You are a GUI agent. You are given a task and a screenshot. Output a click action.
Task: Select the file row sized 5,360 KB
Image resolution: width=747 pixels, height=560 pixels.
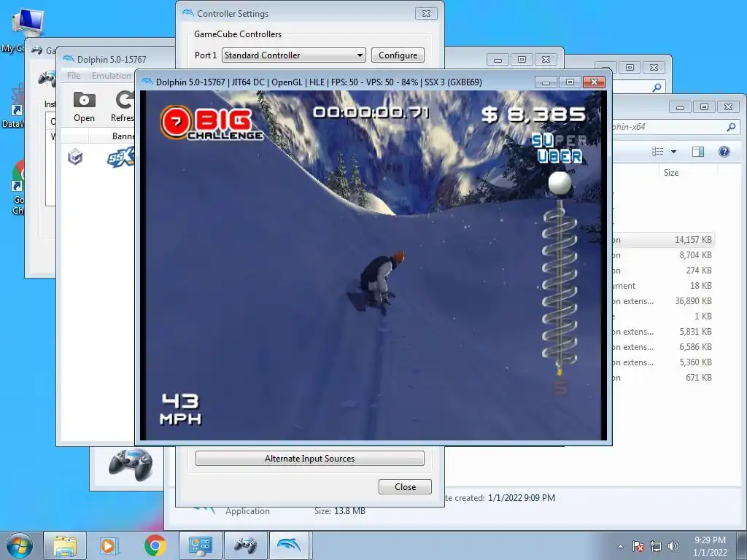tap(664, 362)
